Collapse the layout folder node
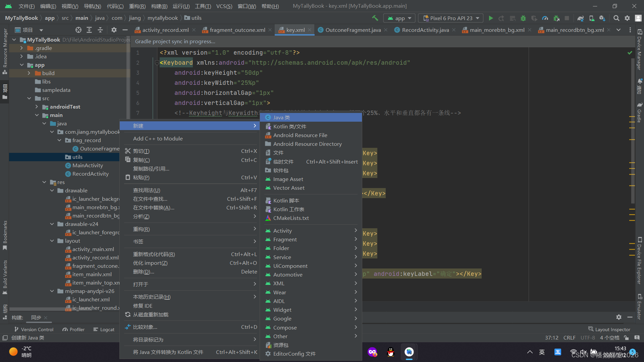644x362 pixels. point(52,241)
